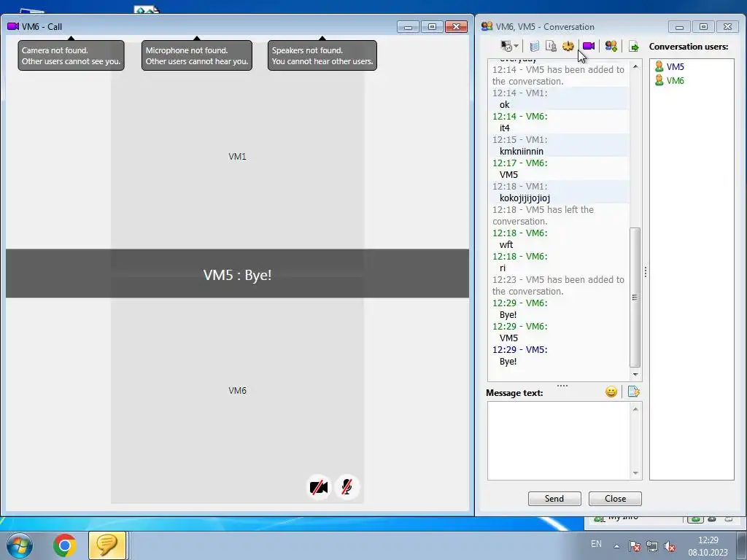Click the yellow chat app taskbar button

tap(107, 545)
